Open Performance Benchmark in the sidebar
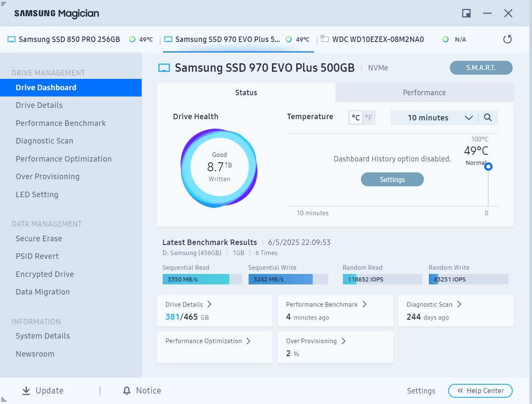 pyautogui.click(x=61, y=123)
